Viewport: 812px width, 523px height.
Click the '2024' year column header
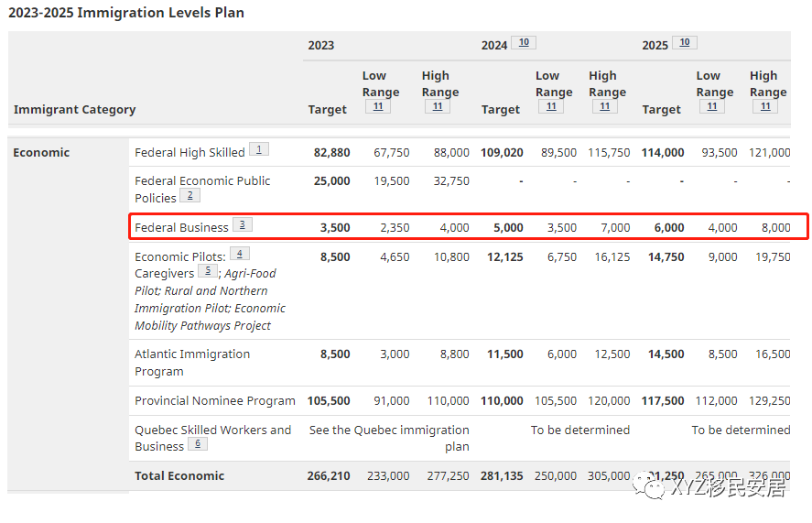[494, 45]
